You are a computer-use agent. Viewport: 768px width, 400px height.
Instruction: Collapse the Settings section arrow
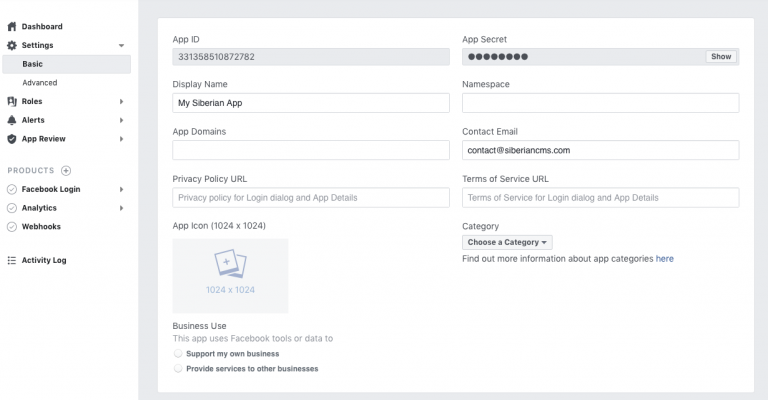(121, 46)
